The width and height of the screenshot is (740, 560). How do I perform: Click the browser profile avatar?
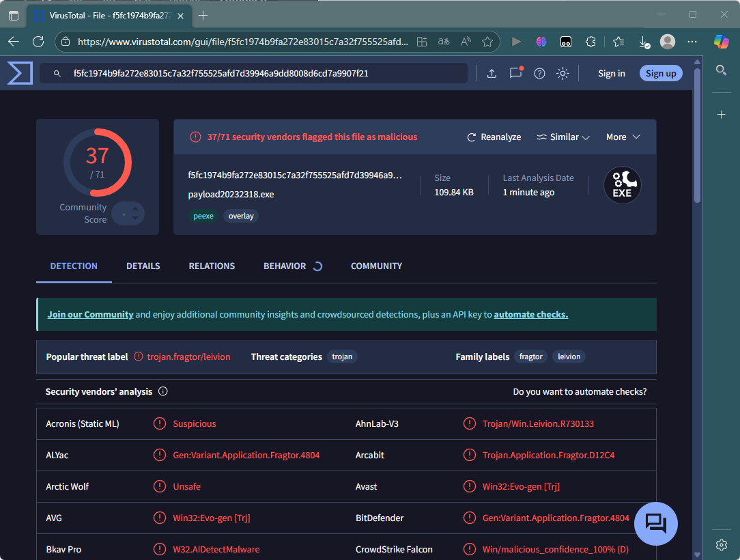click(668, 42)
